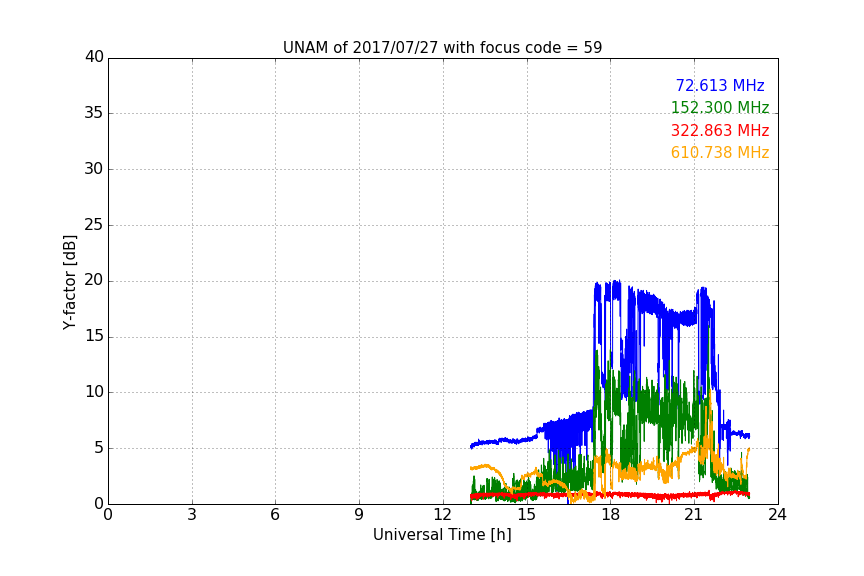Click the Y-factor [dB] axis label
This screenshot has height=576, width=864.
pyautogui.click(x=70, y=282)
